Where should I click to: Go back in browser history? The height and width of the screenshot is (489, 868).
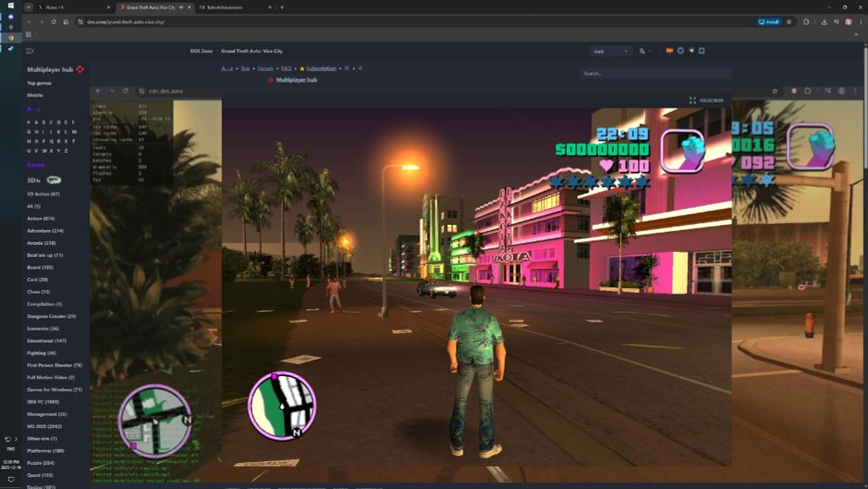click(29, 22)
